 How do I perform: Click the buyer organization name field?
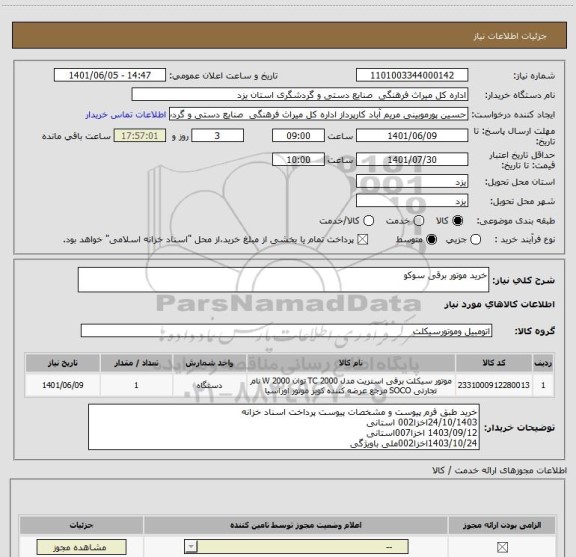(x=300, y=95)
